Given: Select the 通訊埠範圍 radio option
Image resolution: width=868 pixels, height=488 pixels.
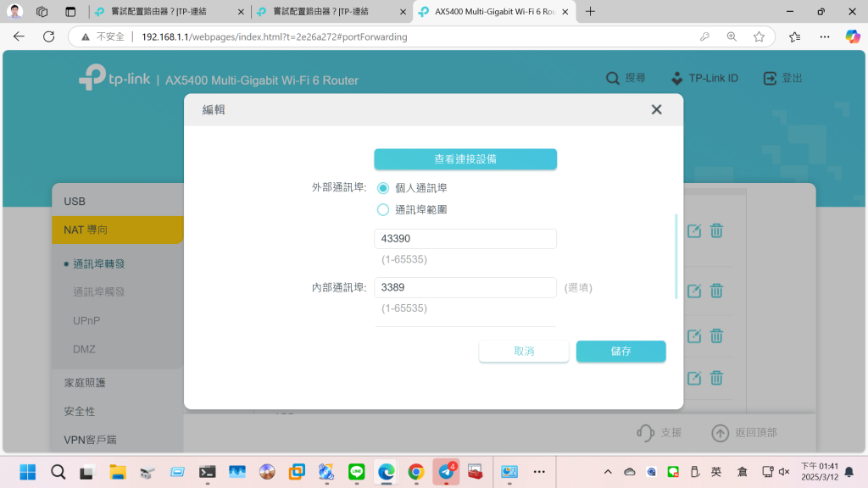Looking at the screenshot, I should (x=383, y=209).
